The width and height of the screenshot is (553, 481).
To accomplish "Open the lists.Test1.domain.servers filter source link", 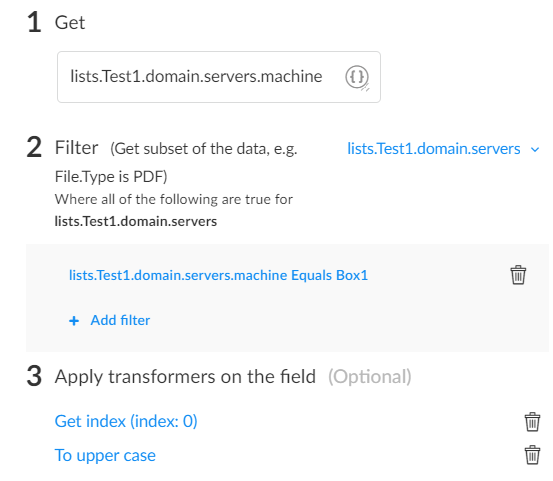I will [434, 149].
